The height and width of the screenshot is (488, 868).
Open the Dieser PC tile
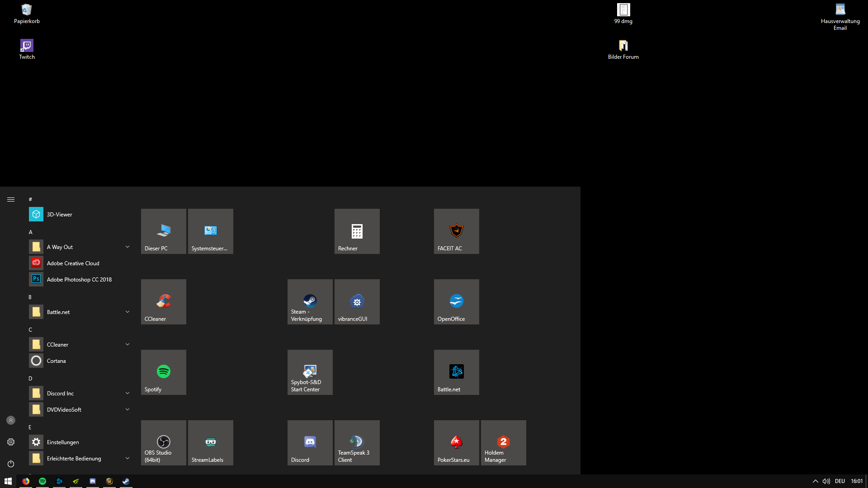tap(164, 231)
